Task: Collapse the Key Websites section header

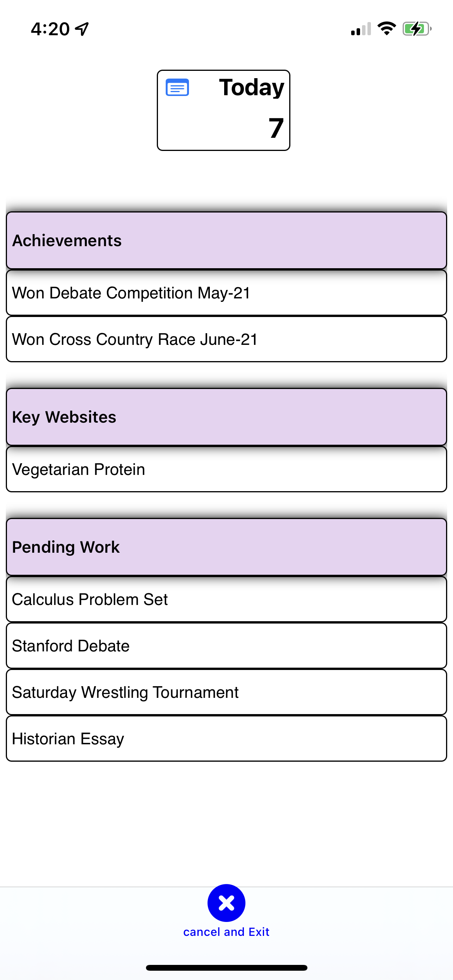Action: tap(226, 417)
